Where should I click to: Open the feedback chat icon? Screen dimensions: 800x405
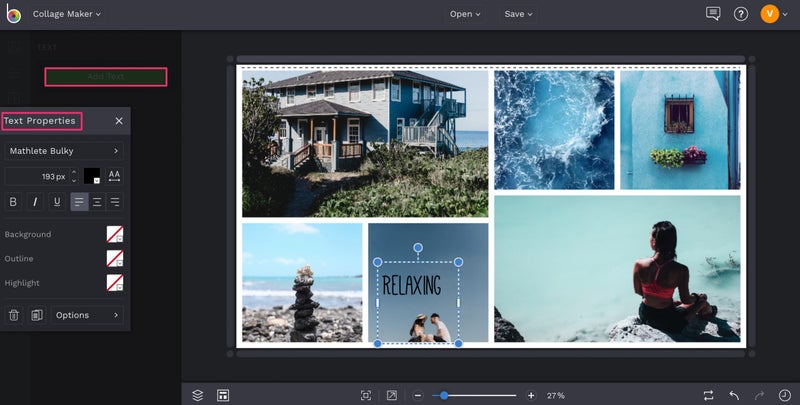pyautogui.click(x=713, y=14)
